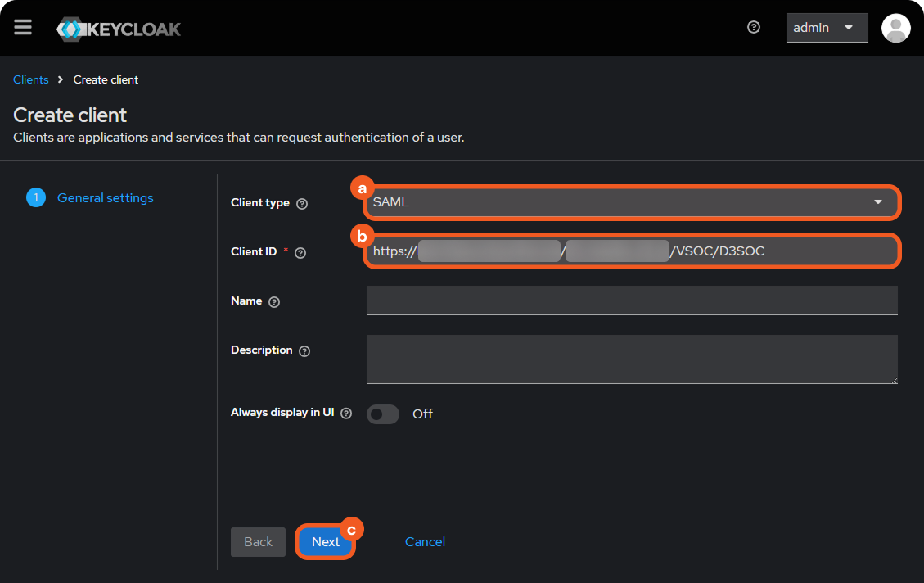Viewport: 924px width, 583px height.
Task: Click the Cancel link
Action: (425, 542)
